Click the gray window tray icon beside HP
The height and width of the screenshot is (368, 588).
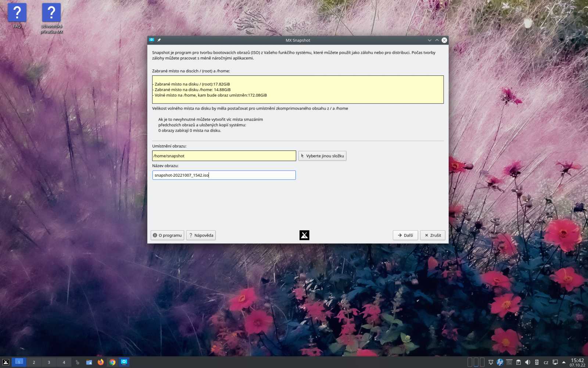[x=509, y=362]
